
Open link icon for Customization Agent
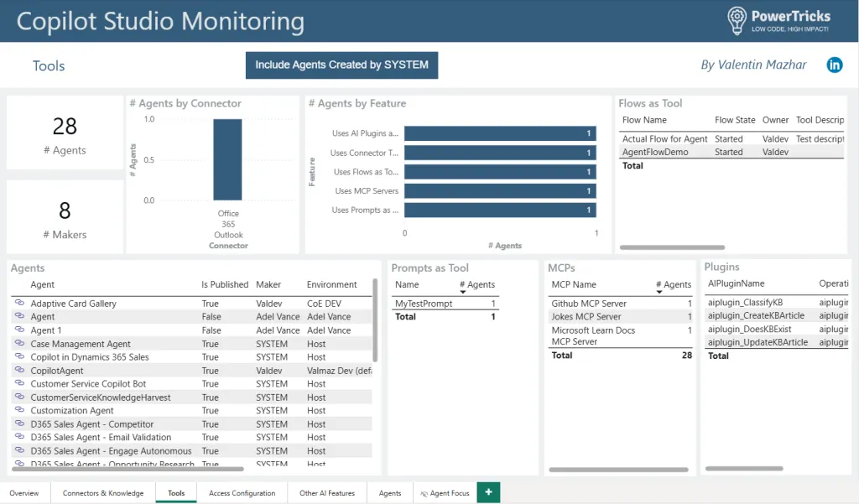(20, 410)
